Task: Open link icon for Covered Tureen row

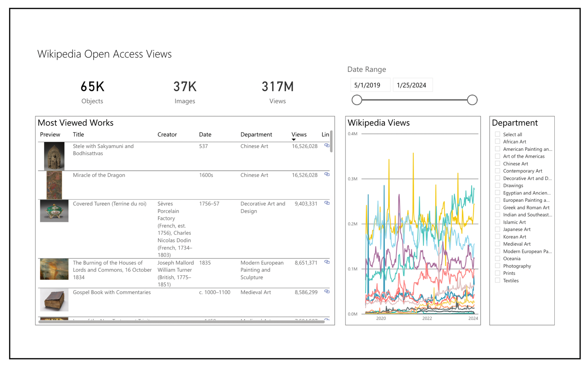Action: click(x=327, y=203)
